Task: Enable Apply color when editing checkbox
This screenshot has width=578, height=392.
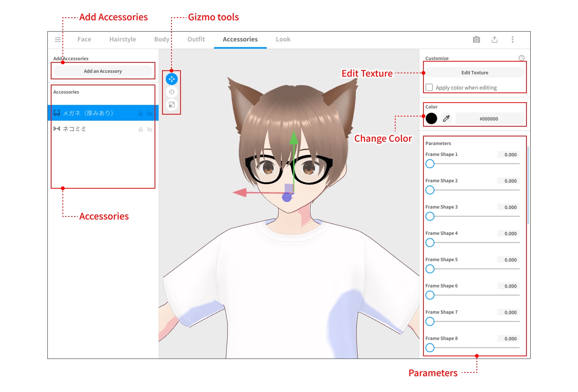Action: 429,87
